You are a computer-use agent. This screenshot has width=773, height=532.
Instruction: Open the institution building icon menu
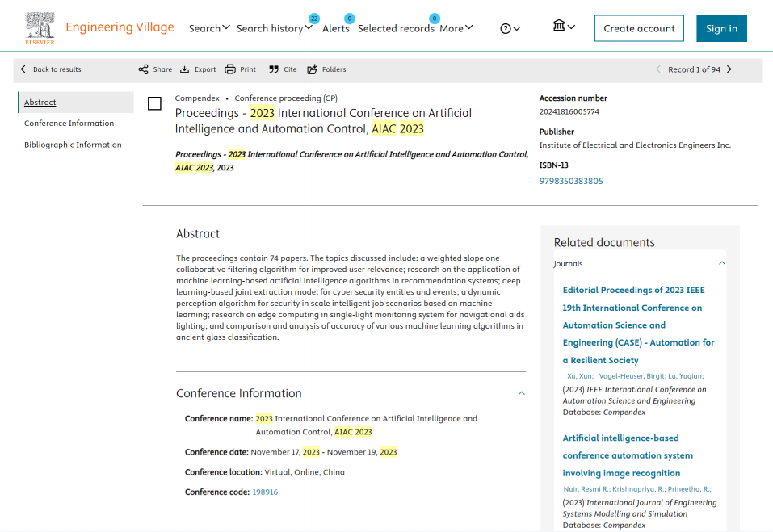click(564, 27)
